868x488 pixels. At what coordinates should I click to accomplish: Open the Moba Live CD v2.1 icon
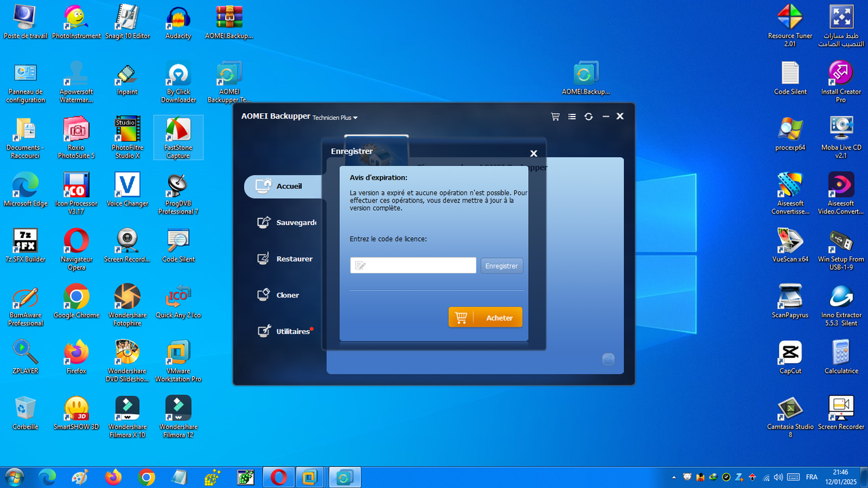[841, 138]
